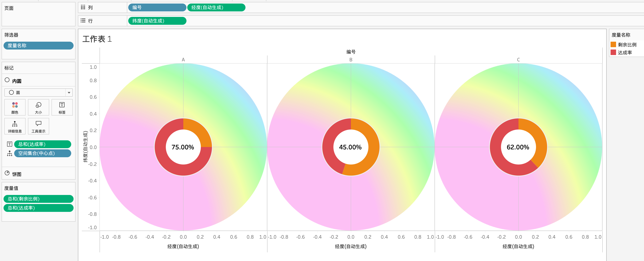Click the red 达成率 legend swatch

(613, 52)
